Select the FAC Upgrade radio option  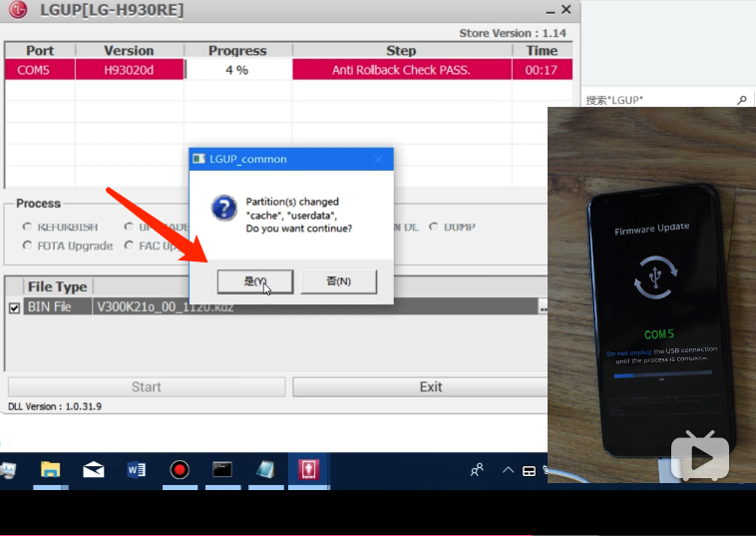pos(129,246)
